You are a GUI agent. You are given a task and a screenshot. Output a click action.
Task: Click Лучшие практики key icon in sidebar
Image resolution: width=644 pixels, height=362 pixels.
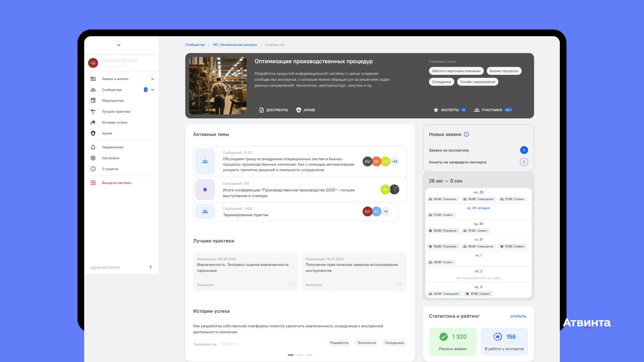pos(93,112)
